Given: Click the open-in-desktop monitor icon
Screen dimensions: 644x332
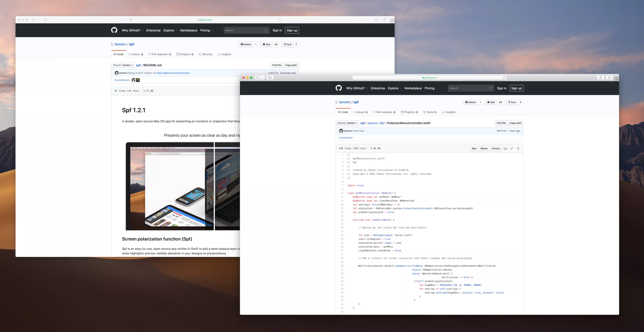Looking at the screenshot, I should pyautogui.click(x=505, y=148).
